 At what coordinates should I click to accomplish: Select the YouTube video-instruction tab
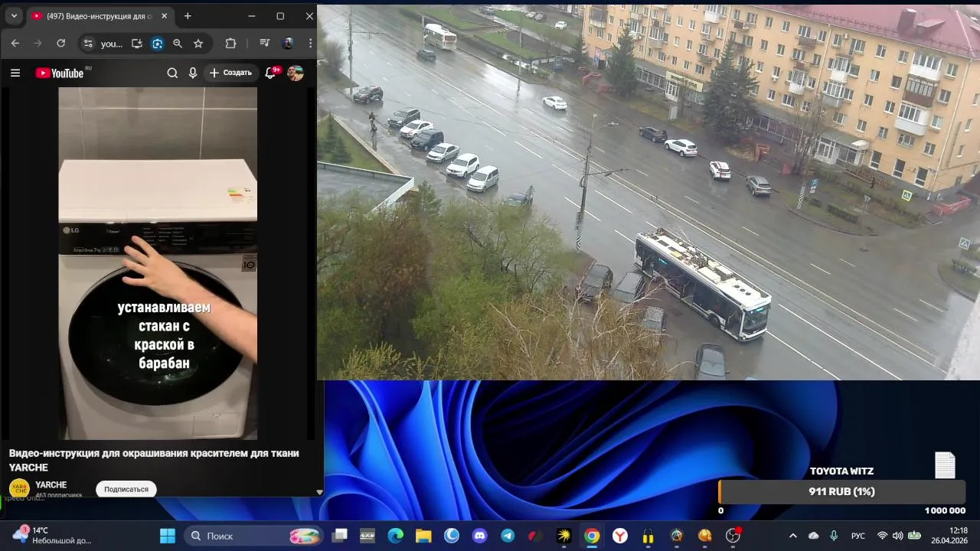click(x=98, y=16)
